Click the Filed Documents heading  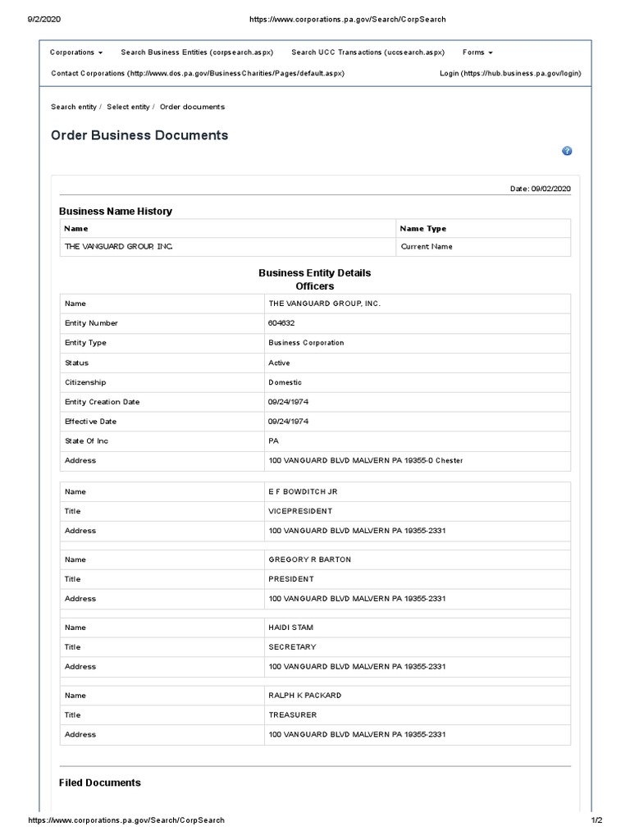pyautogui.click(x=99, y=783)
